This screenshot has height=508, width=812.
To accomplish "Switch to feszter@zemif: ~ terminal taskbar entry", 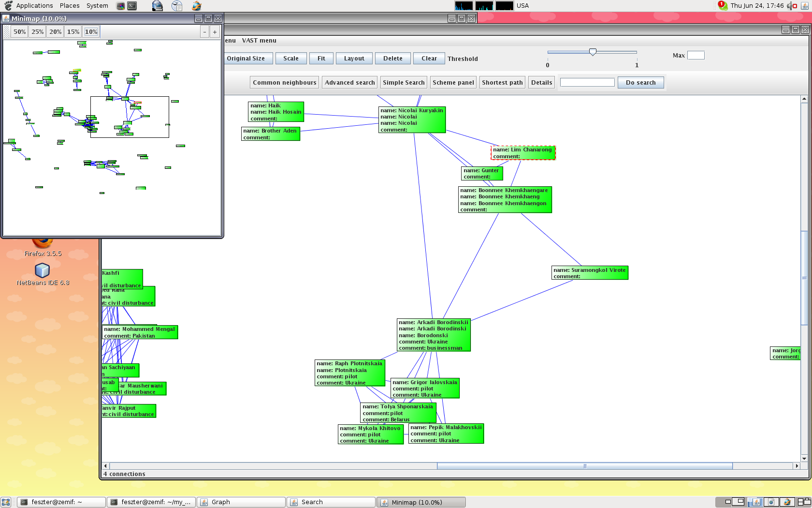I will coord(61,502).
